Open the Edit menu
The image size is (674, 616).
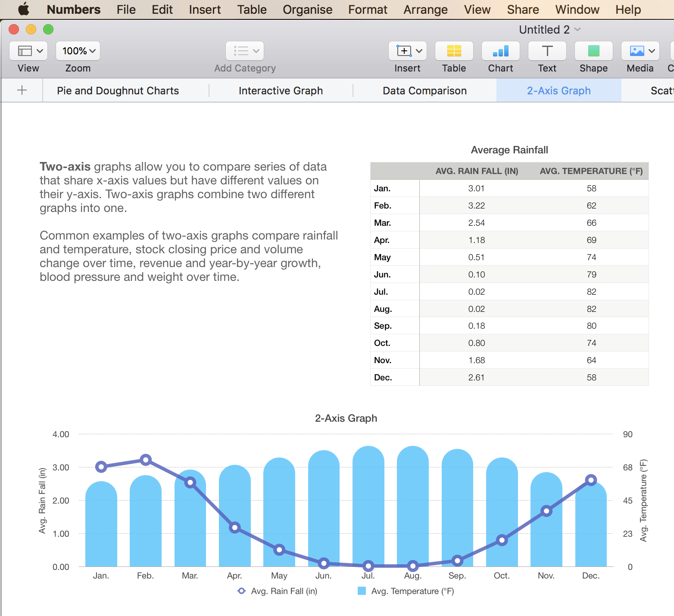click(162, 9)
